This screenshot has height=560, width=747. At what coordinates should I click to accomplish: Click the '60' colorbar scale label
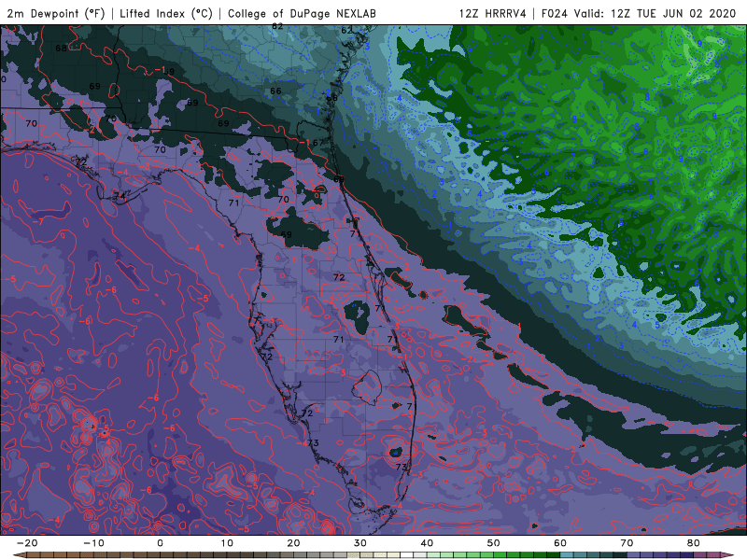pyautogui.click(x=560, y=543)
